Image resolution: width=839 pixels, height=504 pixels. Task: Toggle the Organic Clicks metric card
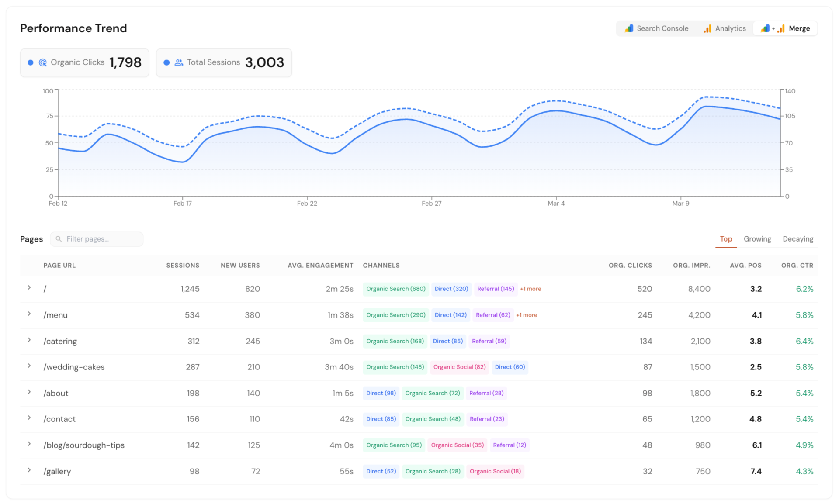pos(84,62)
